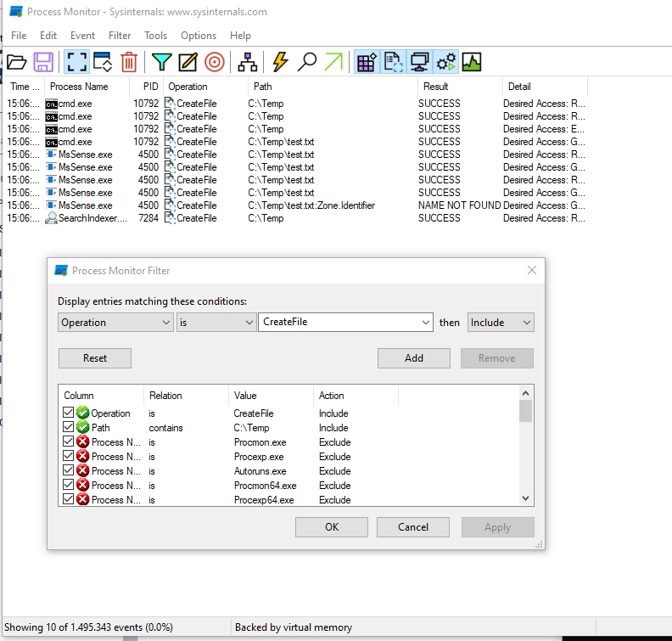Click the Process Name column header
This screenshot has width=672, height=641.
(x=87, y=87)
